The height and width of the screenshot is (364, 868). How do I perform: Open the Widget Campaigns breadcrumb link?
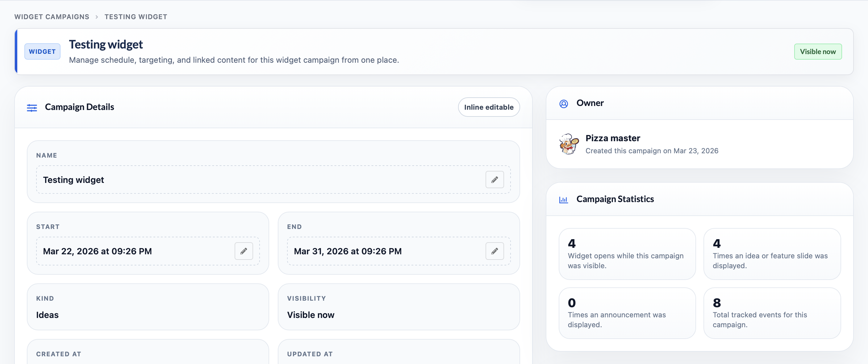pyautogui.click(x=52, y=17)
